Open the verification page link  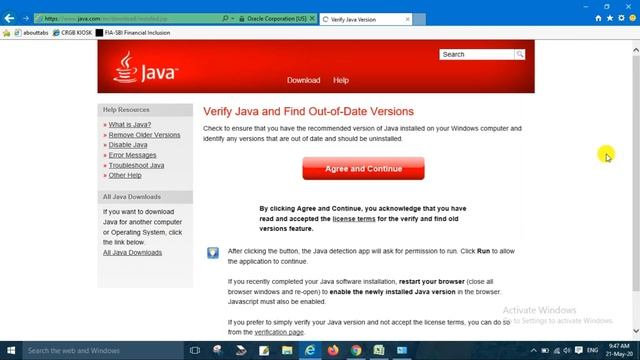coord(279,332)
